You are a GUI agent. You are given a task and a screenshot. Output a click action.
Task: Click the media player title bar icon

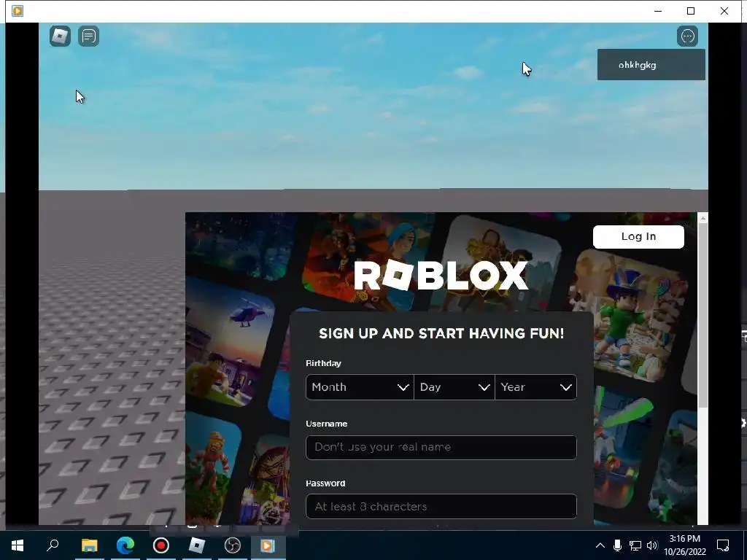point(18,10)
